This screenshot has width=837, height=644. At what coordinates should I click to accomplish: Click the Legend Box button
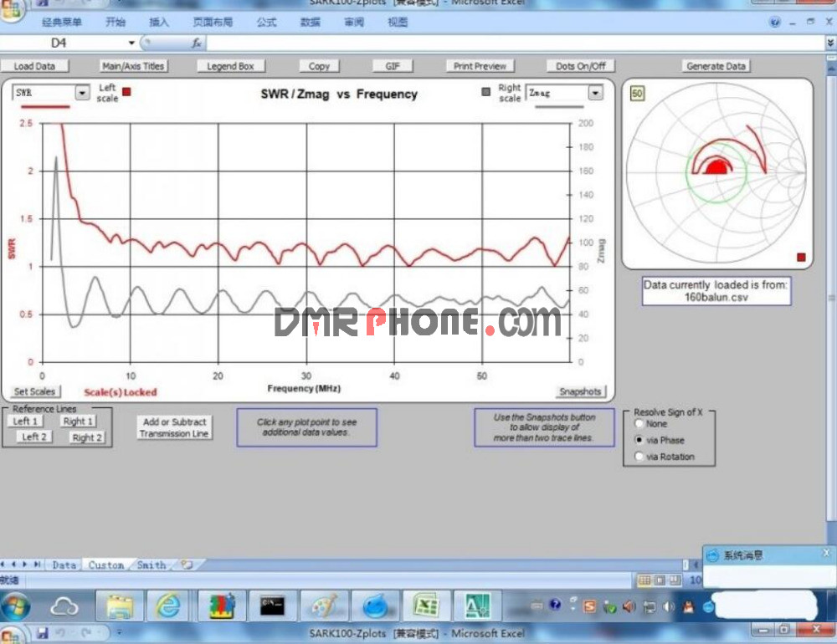pos(231,66)
